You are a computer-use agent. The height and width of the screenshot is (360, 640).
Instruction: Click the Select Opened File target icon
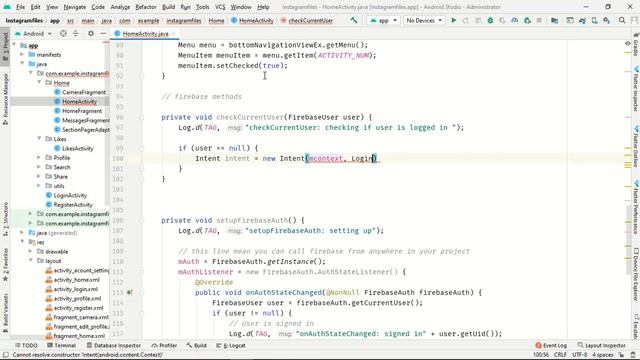click(x=63, y=33)
